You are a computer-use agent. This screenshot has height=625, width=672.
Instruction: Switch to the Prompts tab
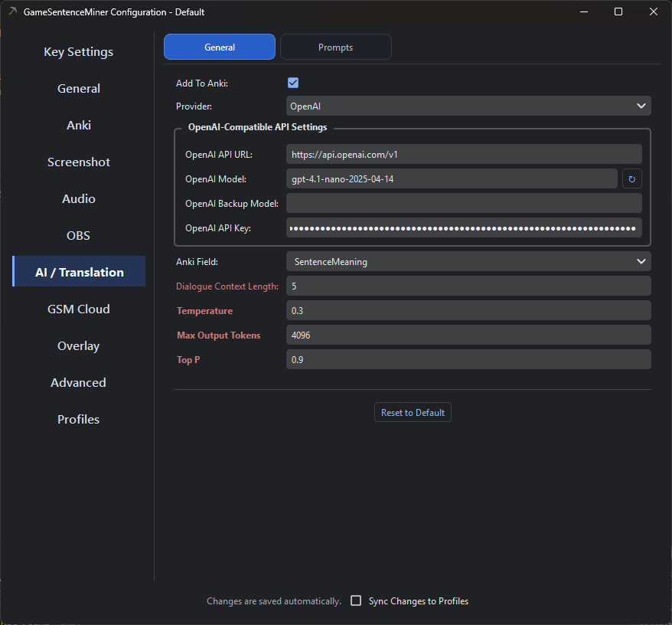pyautogui.click(x=335, y=47)
